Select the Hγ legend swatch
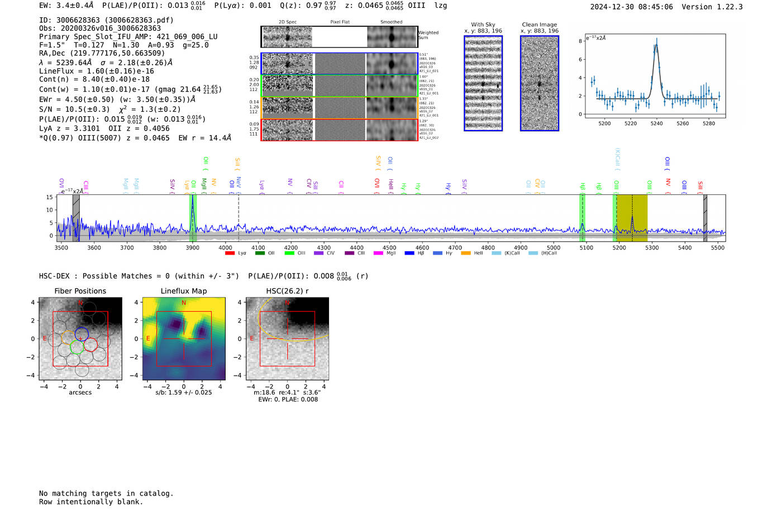The image size is (782, 532). tap(437, 253)
